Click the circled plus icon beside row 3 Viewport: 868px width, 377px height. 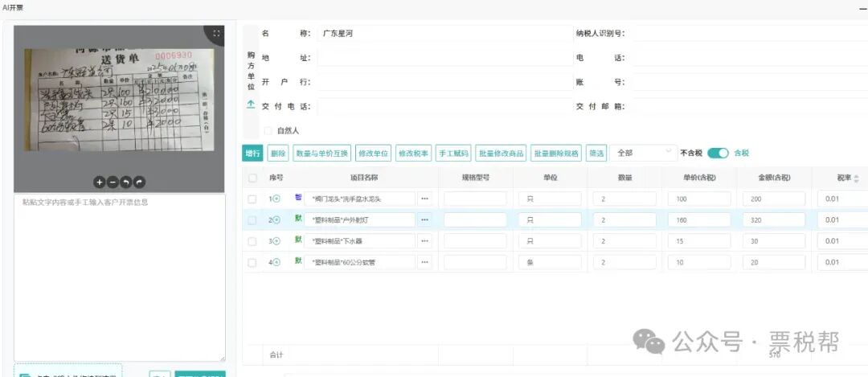pos(276,241)
